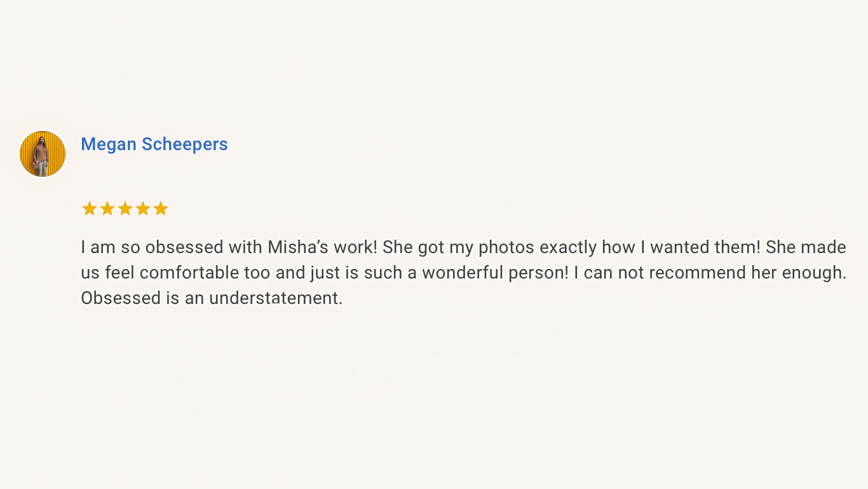Screen dimensions: 868x489
Task: Click the word "feel" in the second line
Action: 119,273
